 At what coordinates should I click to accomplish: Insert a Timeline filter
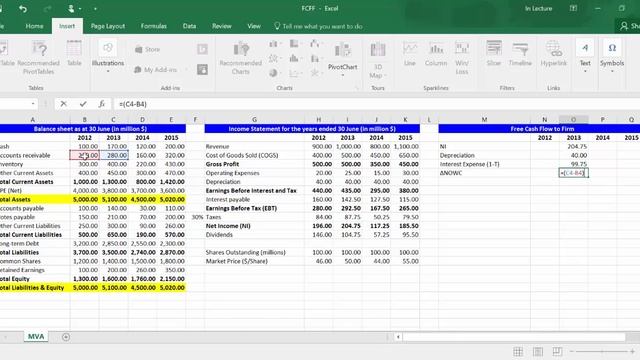coord(520,54)
